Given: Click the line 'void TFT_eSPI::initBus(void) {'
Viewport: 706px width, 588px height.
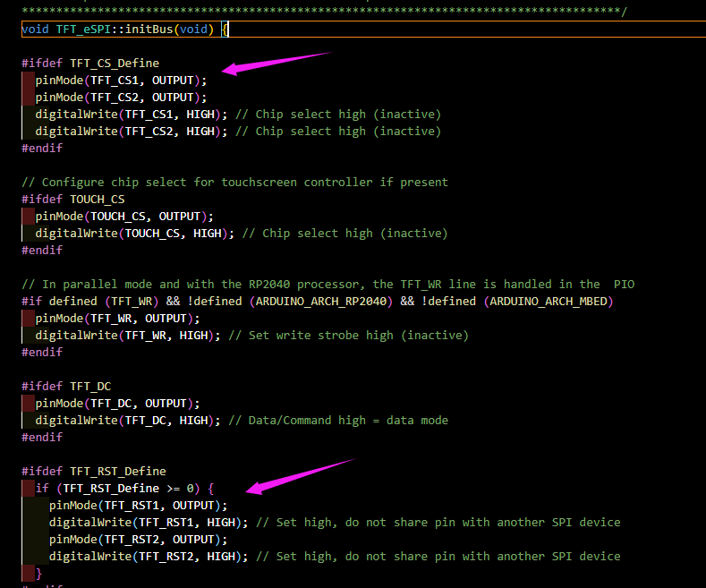Looking at the screenshot, I should point(125,30).
